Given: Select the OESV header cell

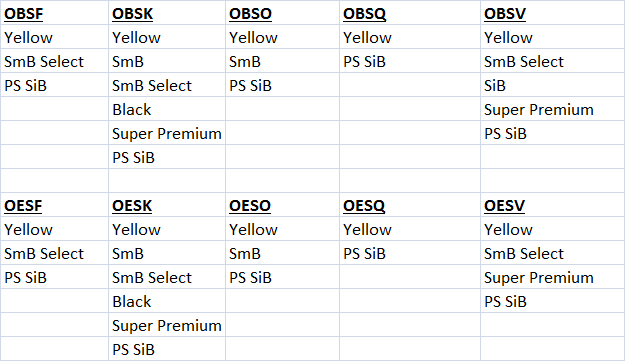Looking at the screenshot, I should (552, 205).
